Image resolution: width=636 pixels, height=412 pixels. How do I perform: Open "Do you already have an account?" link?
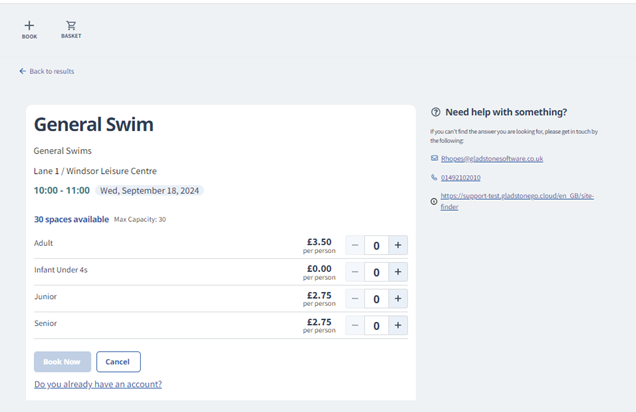point(98,384)
